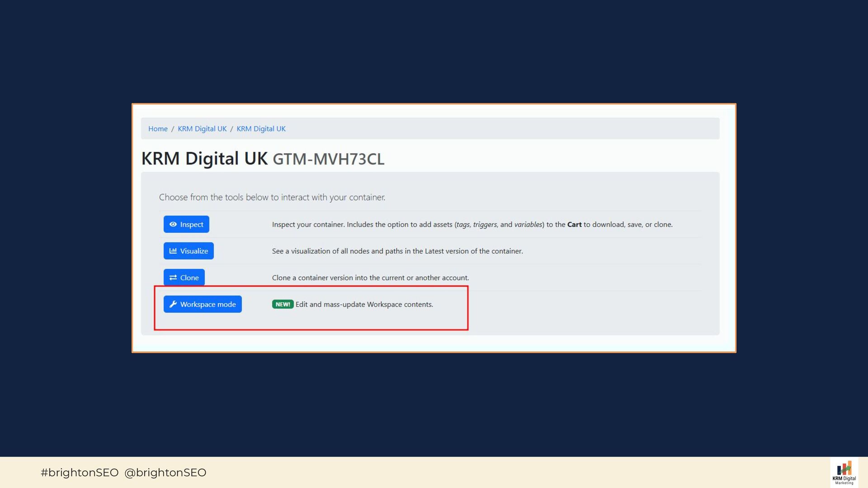Click the green NEW! badge

[x=283, y=304]
